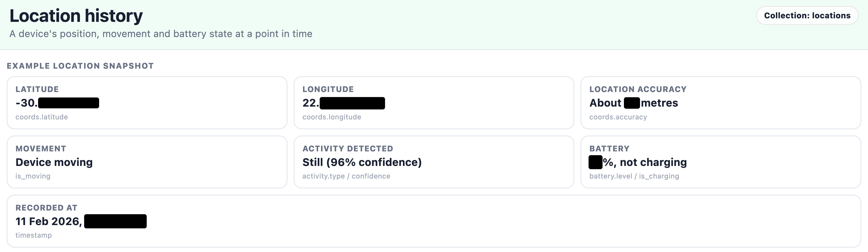Click the coords.latitude field name

42,117
